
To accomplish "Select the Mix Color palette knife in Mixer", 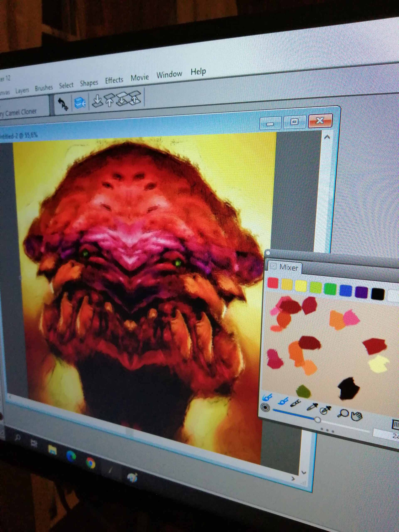I will pos(295,403).
